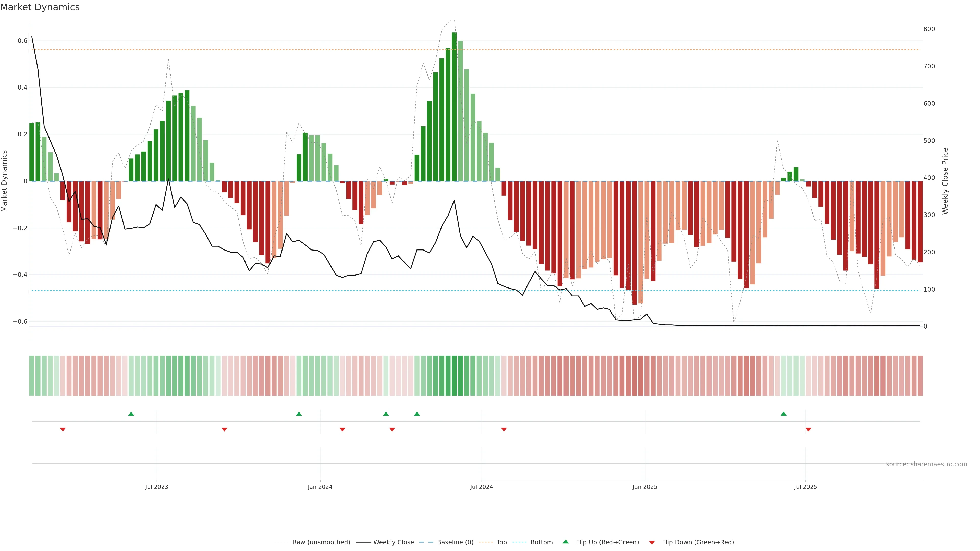Click the leftmost green flip-up triangle marker
Image resolution: width=980 pixels, height=551 pixels.
(x=131, y=414)
